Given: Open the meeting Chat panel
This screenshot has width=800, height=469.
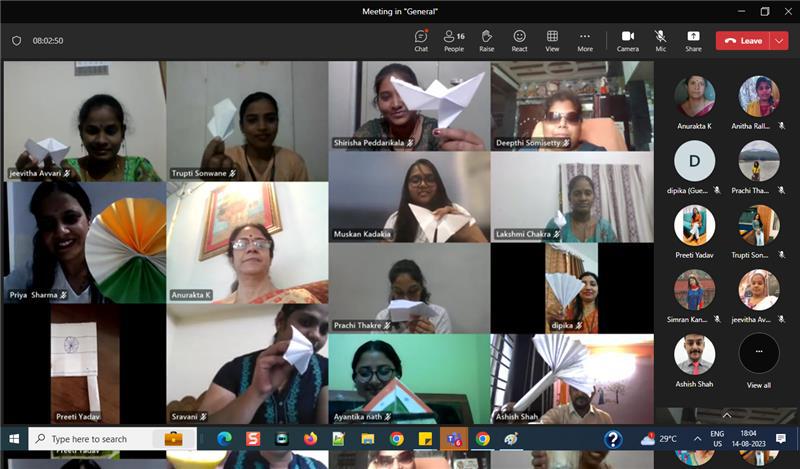Looking at the screenshot, I should [x=421, y=40].
